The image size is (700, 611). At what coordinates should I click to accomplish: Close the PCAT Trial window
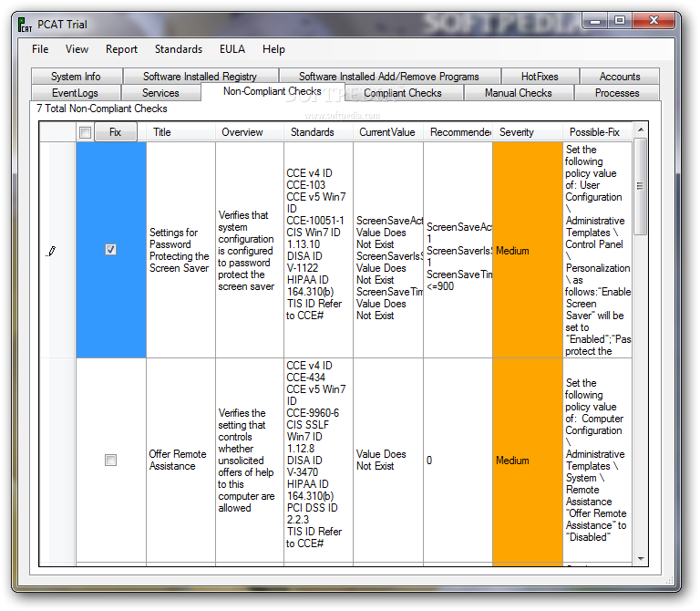coord(654,21)
